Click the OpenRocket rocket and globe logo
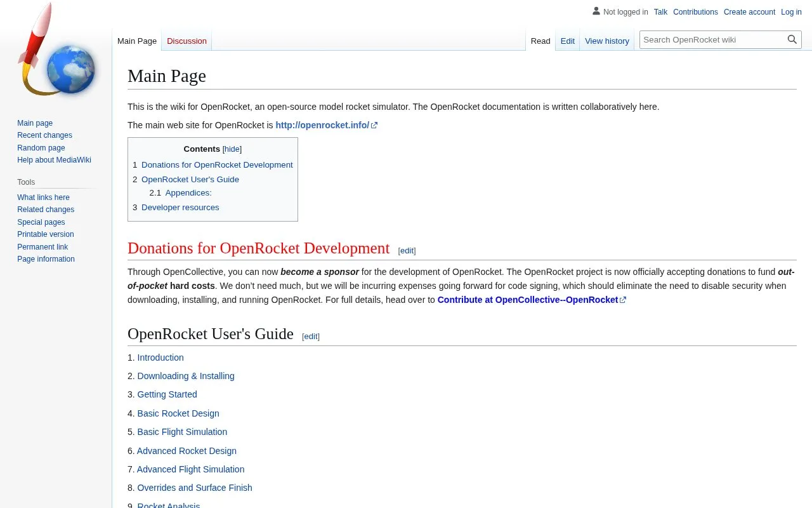812x508 pixels. tap(56, 51)
